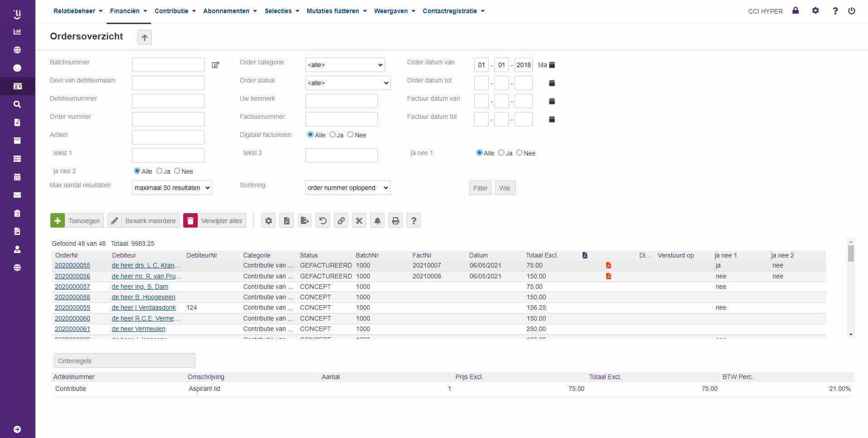Select Nee for Digitaal factureren
The height and width of the screenshot is (438, 868).
[350, 135]
